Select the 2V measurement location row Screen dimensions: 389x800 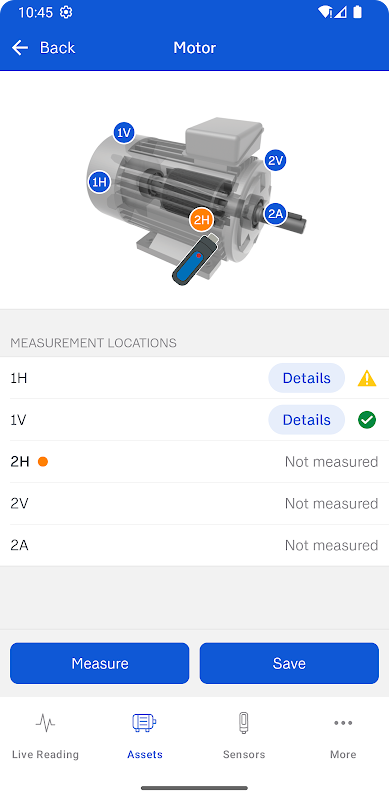tap(194, 504)
